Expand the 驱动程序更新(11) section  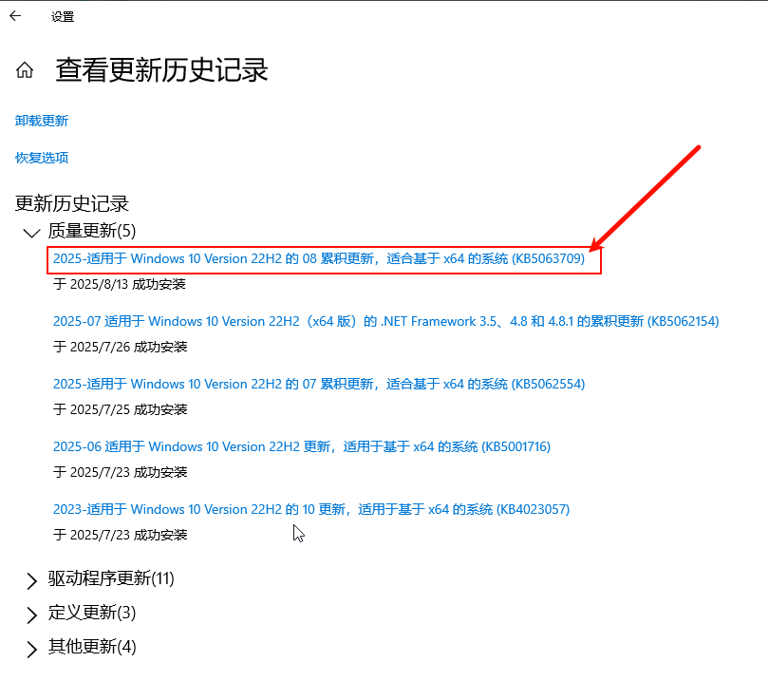[x=31, y=579]
